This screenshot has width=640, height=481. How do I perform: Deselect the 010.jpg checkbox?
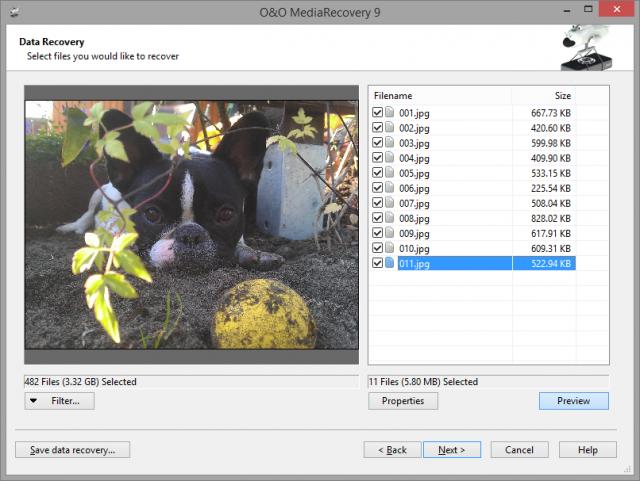click(377, 248)
